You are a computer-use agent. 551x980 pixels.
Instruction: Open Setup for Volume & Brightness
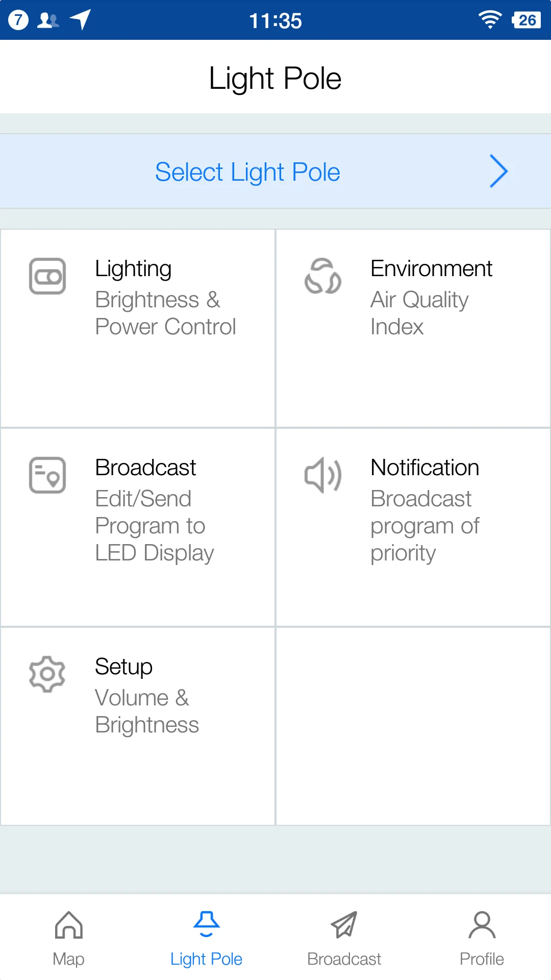pos(138,725)
